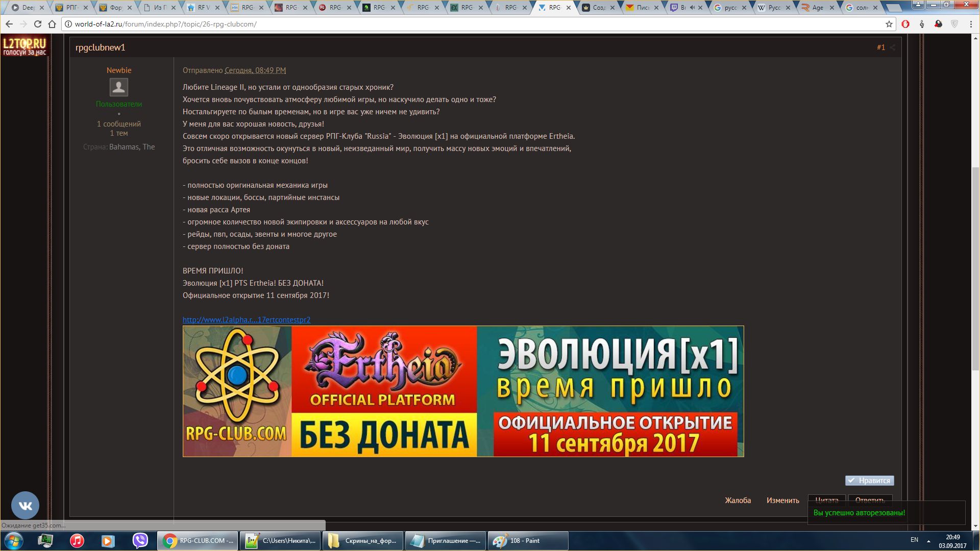
Task: Open Chrome's three-dot menu
Action: click(x=970, y=24)
